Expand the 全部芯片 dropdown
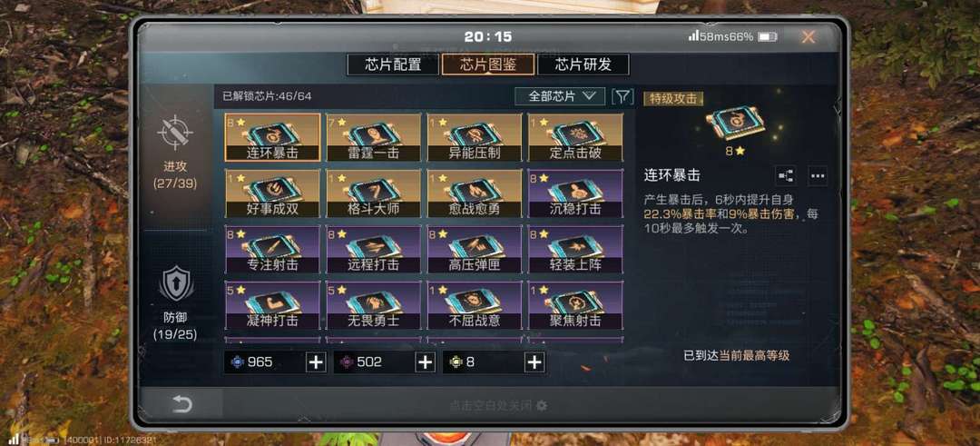The height and width of the screenshot is (446, 980). 560,96
